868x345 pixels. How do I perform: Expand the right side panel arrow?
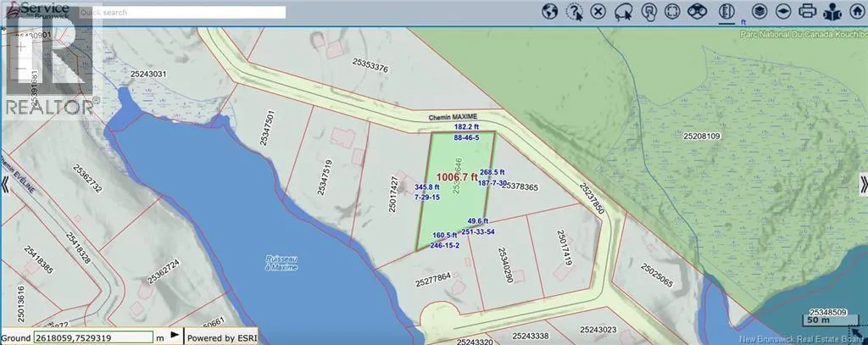point(863,184)
